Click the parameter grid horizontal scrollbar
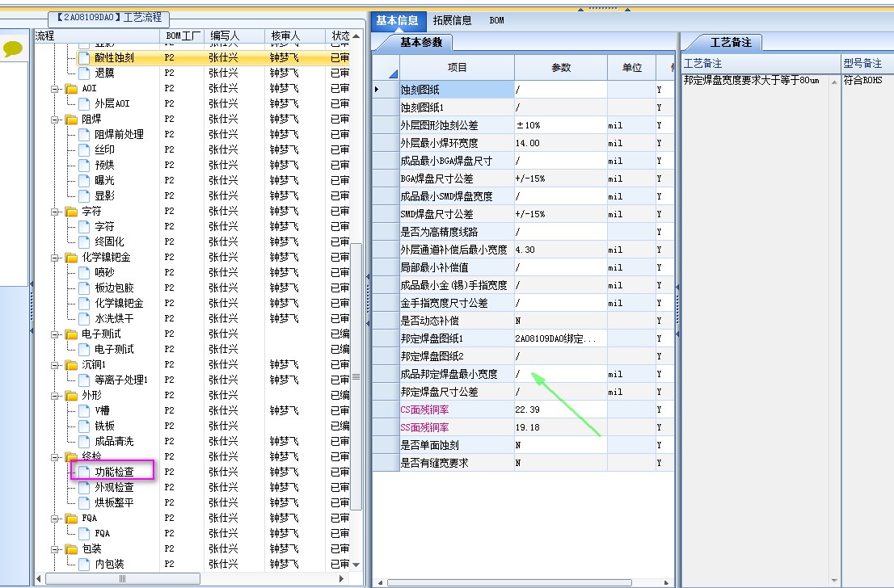 tap(509, 583)
